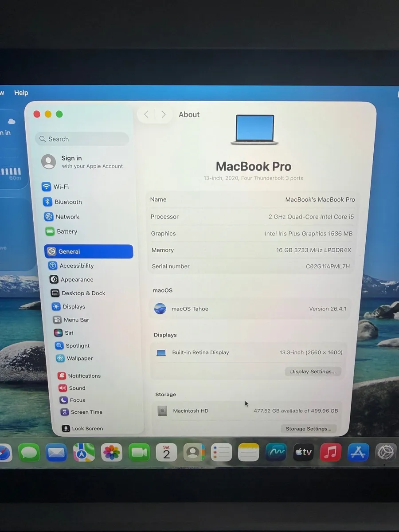Screen dimensions: 399x532
Task: Select serial number C02G114PML7H
Action: (x=328, y=266)
